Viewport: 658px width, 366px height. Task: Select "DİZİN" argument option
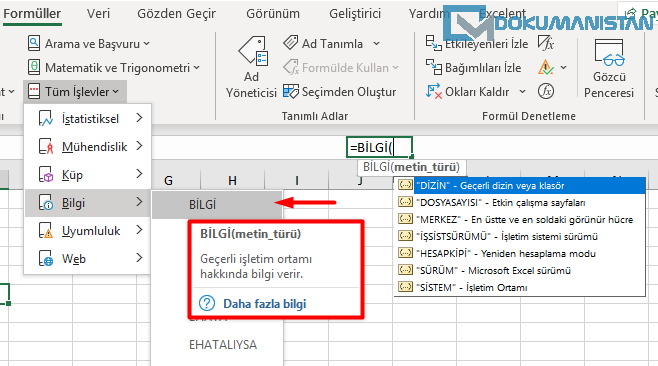click(x=520, y=186)
